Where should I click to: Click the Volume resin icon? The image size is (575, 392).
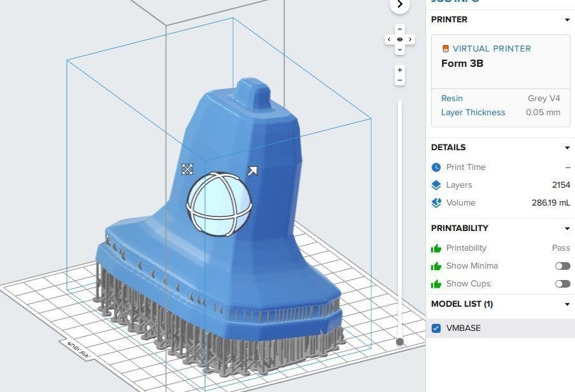coord(436,203)
